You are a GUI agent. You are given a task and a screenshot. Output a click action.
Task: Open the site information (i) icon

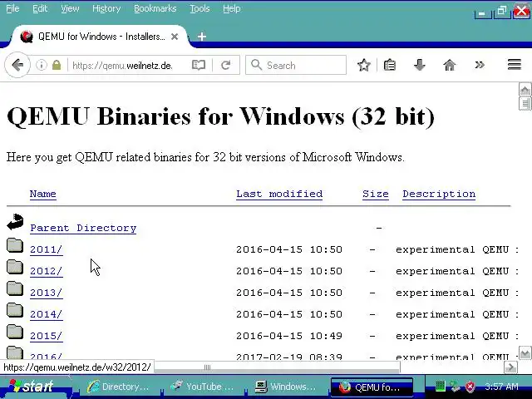point(42,65)
